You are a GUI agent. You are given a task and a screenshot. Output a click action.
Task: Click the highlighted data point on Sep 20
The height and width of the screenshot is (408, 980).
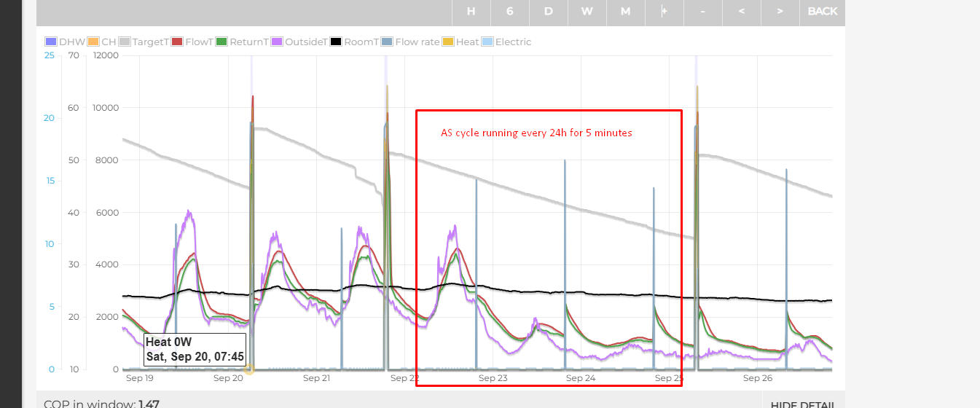249,369
